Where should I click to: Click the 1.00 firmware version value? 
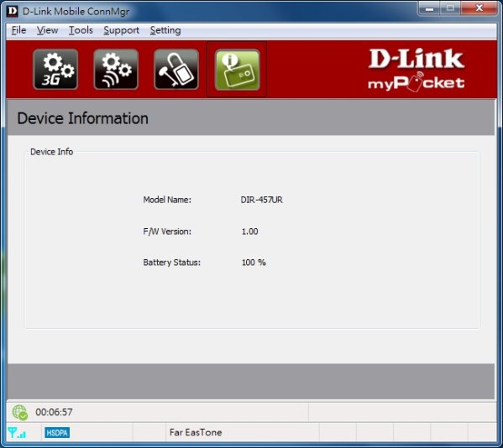249,232
